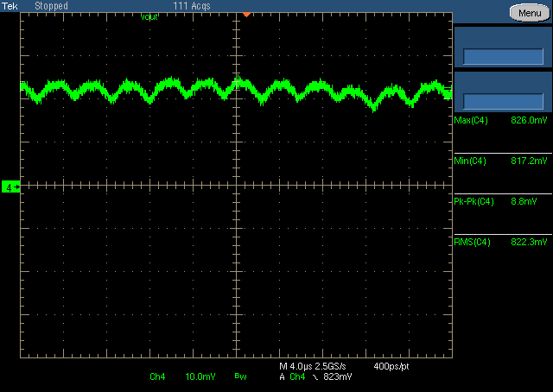Select the upper side-panel readout box

click(x=502, y=48)
